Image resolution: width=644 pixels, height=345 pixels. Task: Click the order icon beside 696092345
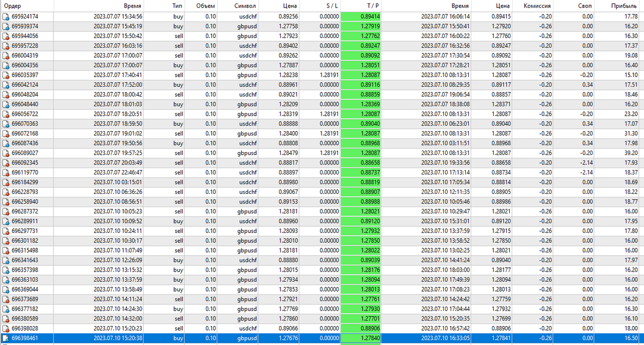[6, 163]
